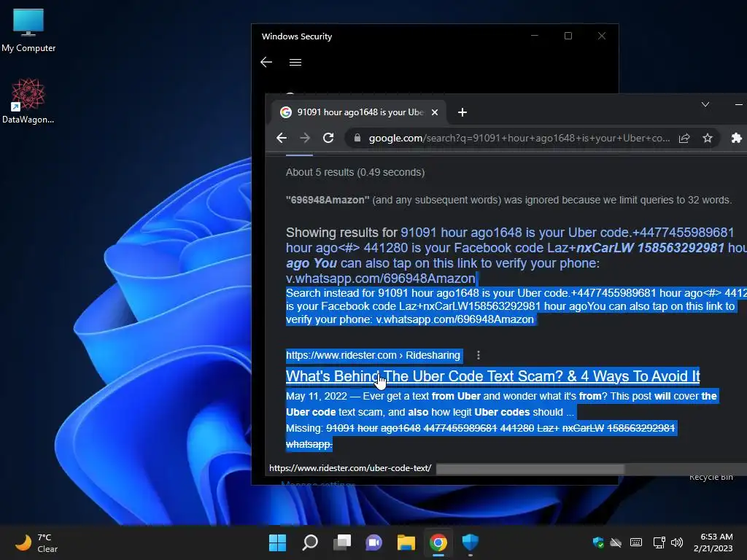Maximize the Windows Security window
This screenshot has width=747, height=560.
click(568, 36)
